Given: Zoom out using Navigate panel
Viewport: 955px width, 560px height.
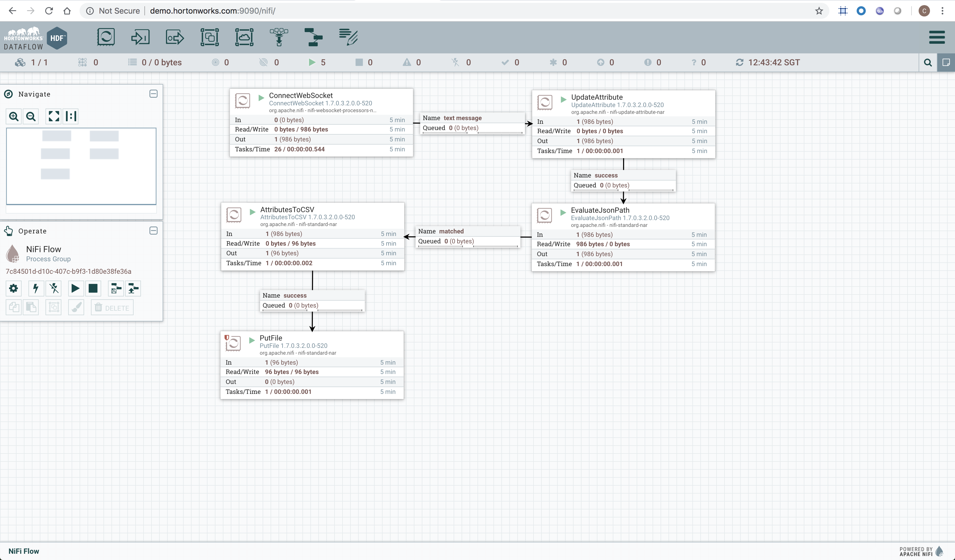Looking at the screenshot, I should pyautogui.click(x=31, y=116).
